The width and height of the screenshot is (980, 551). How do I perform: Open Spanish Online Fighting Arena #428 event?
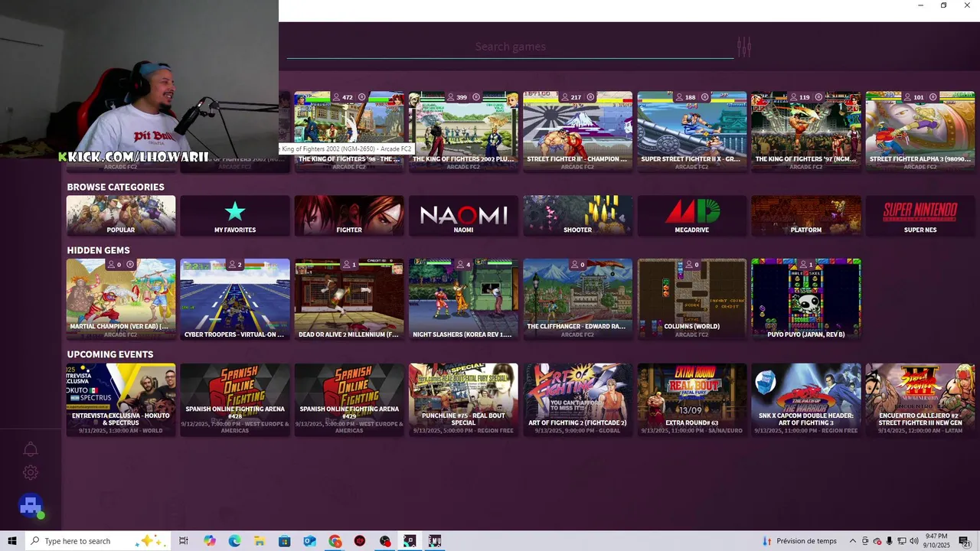click(x=235, y=399)
